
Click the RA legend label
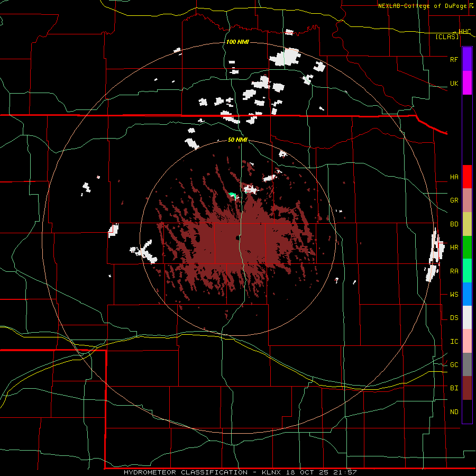coord(454,271)
